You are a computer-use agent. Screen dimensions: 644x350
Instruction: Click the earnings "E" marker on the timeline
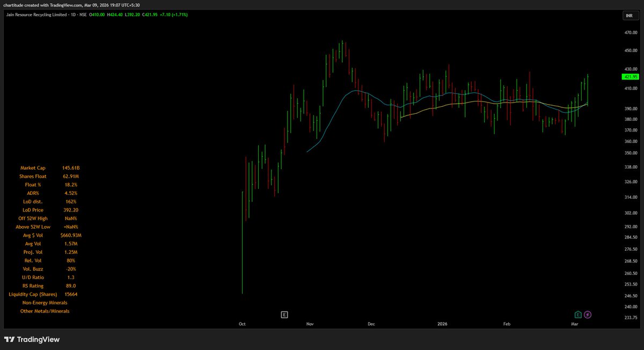pyautogui.click(x=284, y=314)
